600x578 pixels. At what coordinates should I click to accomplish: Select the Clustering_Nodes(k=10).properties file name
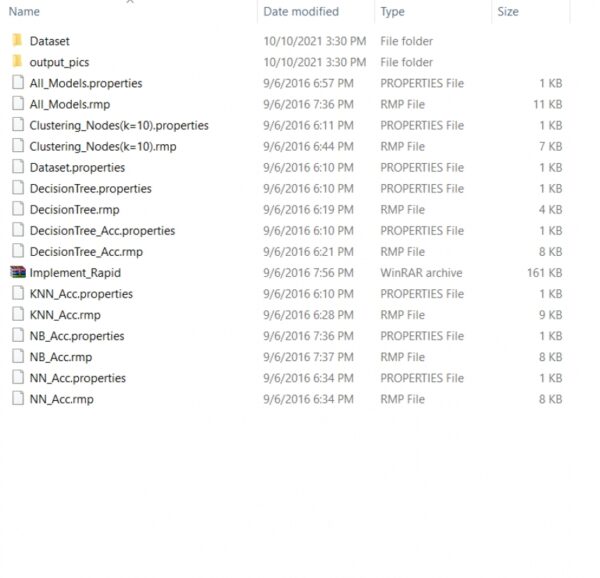pyautogui.click(x=119, y=125)
